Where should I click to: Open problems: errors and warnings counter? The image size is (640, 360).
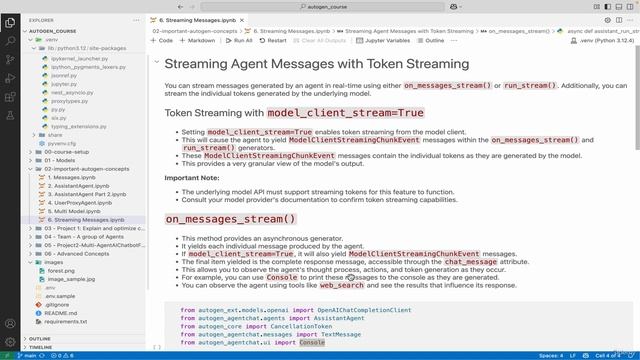[62, 356]
